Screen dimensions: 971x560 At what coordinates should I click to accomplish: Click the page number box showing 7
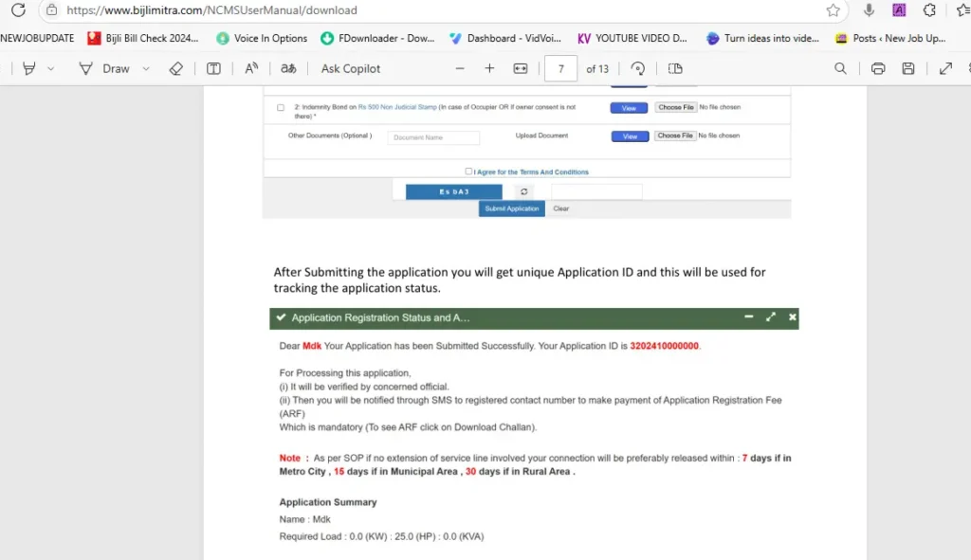click(x=561, y=68)
